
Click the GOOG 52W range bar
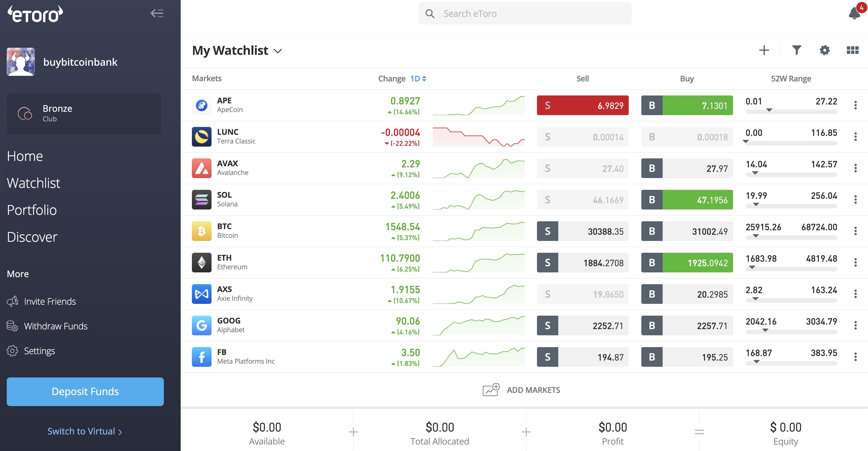(x=791, y=332)
